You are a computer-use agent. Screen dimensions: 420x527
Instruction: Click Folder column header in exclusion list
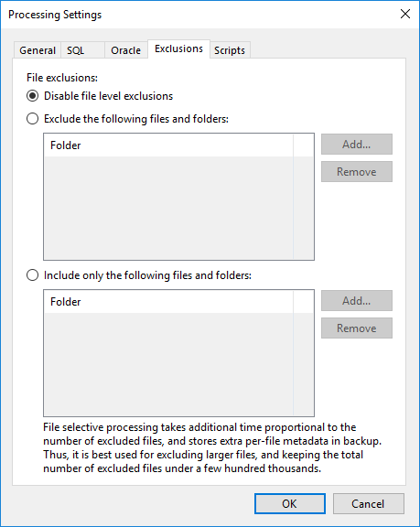tap(168, 145)
